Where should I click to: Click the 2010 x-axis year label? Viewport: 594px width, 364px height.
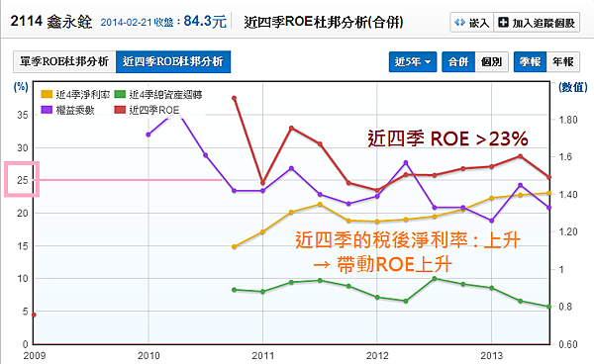148,356
